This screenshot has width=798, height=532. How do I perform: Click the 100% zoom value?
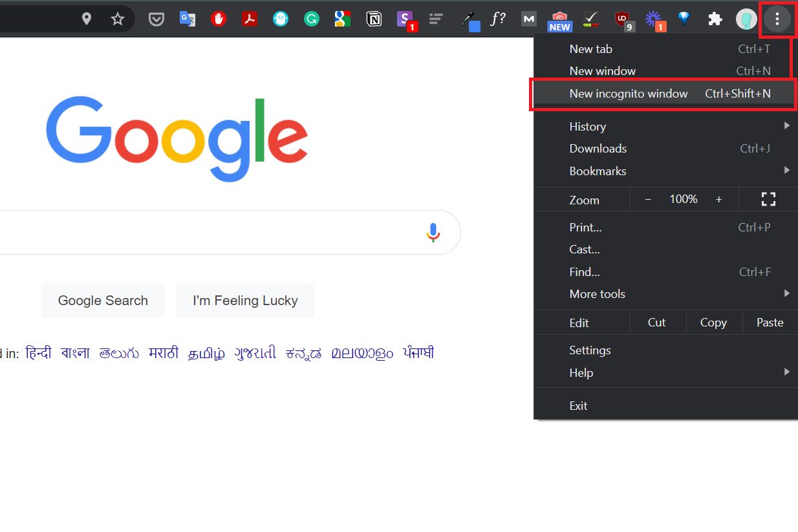pos(684,199)
